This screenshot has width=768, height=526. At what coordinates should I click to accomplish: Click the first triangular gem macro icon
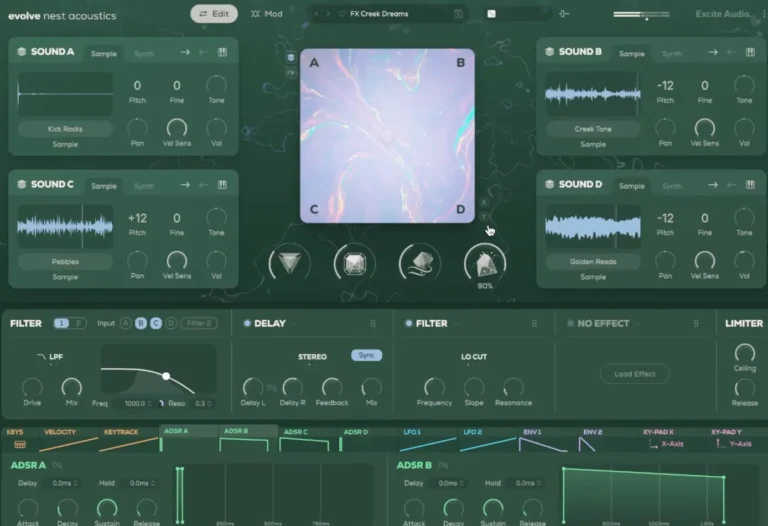click(289, 263)
